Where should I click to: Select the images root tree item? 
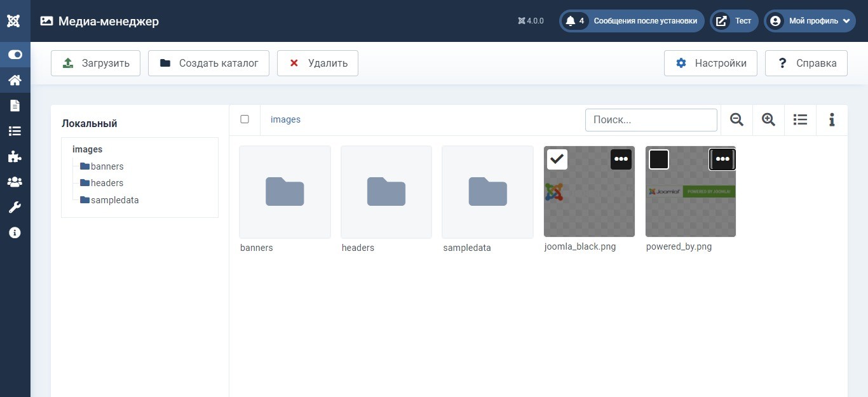87,149
